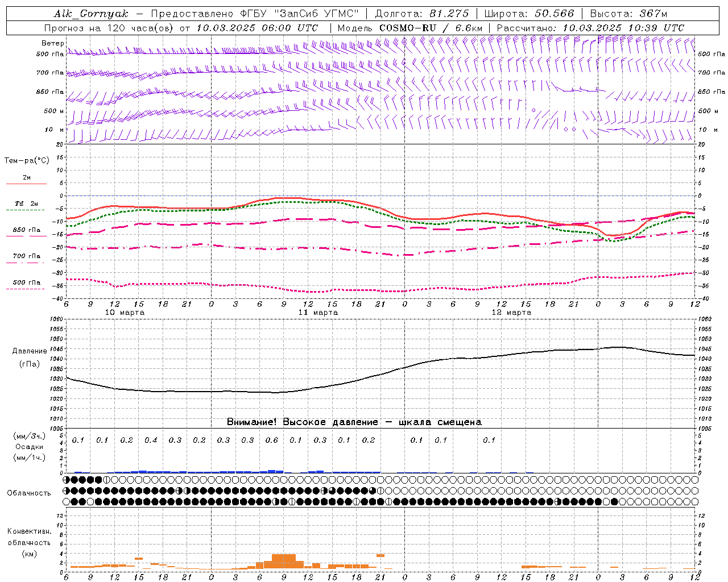Screen dimensions: 728x582
Task: Click the Ветер section label
Action: tap(53, 43)
